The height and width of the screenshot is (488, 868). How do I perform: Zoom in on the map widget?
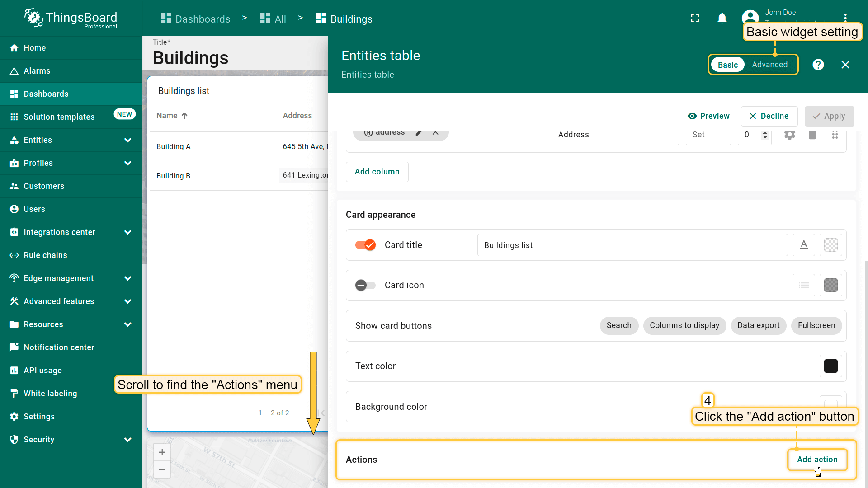tap(162, 452)
